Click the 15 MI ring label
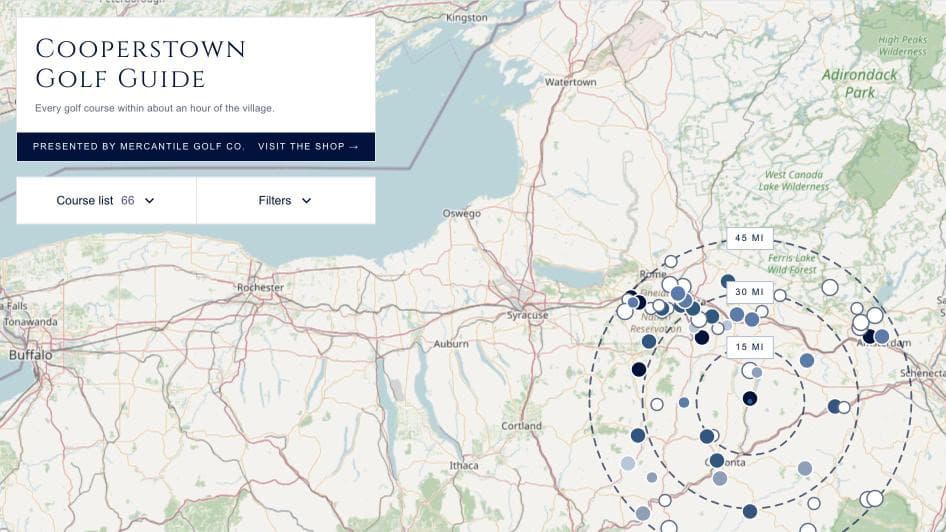Image resolution: width=946 pixels, height=532 pixels. coord(749,347)
